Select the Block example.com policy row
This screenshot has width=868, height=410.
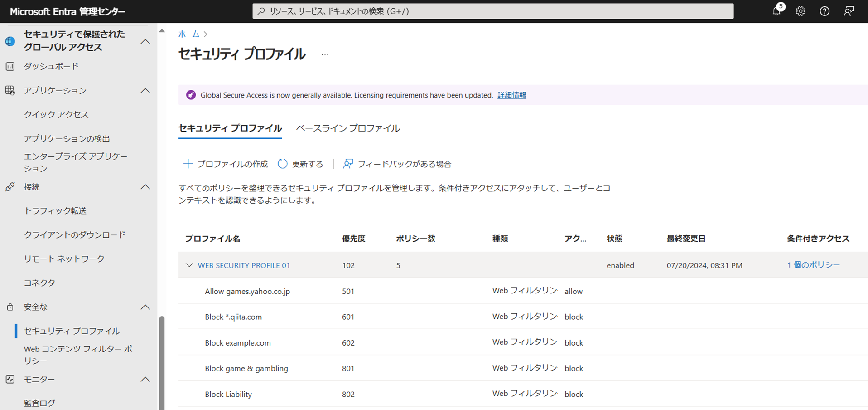523,342
